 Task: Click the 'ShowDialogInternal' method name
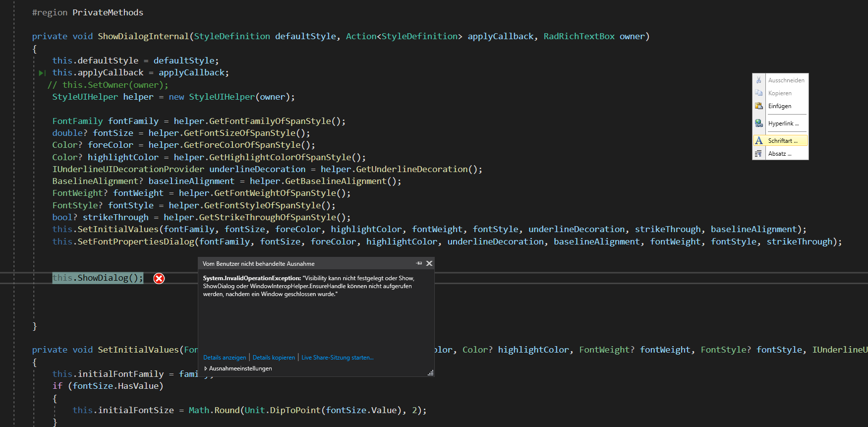tap(143, 36)
